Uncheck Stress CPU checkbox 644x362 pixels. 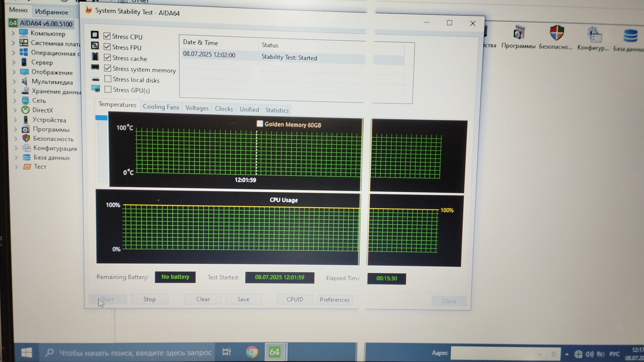107,36
